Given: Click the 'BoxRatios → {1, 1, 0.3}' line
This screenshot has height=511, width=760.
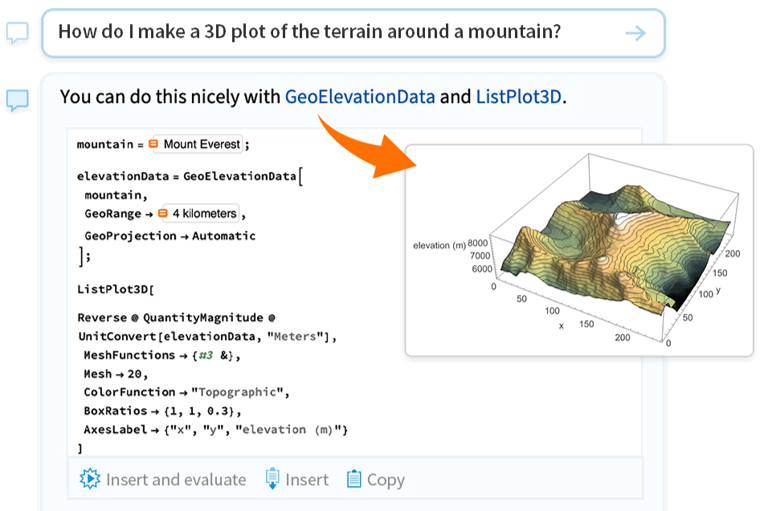Looking at the screenshot, I should tap(162, 411).
